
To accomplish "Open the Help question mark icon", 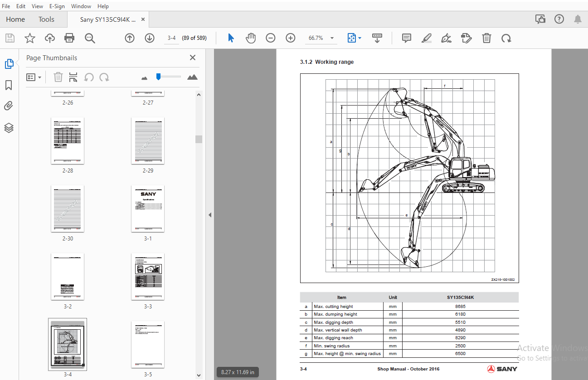I will click(559, 19).
